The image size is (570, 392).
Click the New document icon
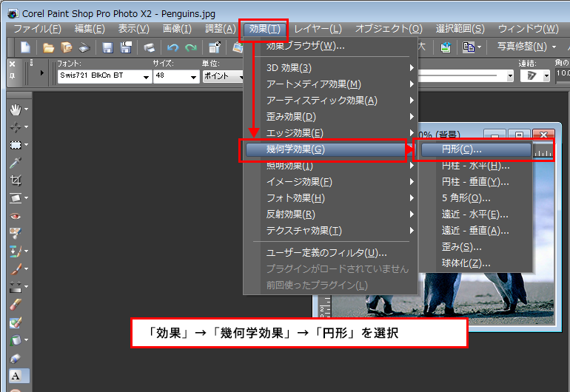point(25,47)
